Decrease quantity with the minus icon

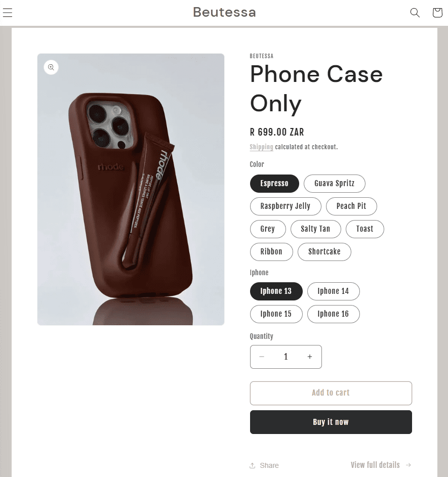coord(262,357)
